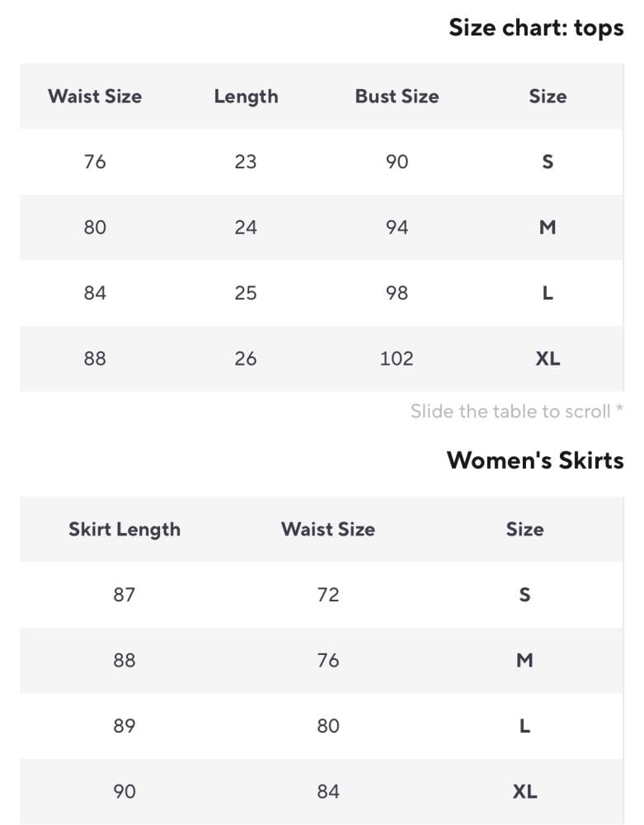The image size is (644, 825).
Task: Select skirt length value 87
Action: pos(125,595)
